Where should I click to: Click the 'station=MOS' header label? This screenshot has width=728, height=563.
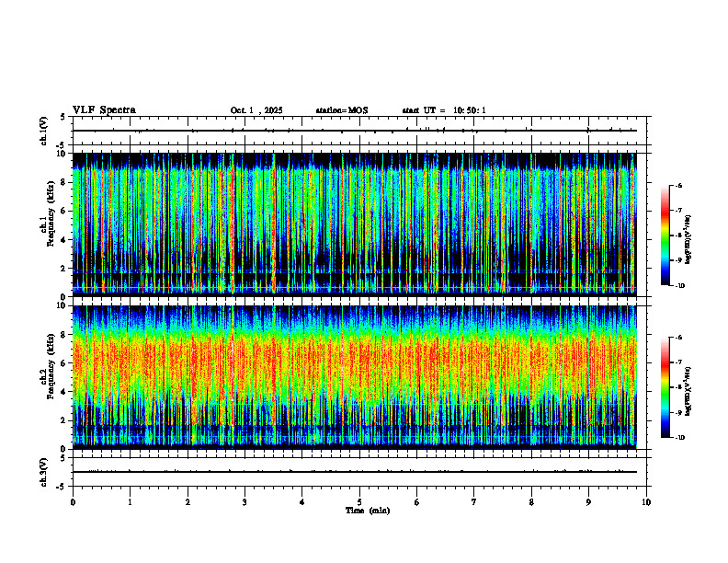(342, 110)
